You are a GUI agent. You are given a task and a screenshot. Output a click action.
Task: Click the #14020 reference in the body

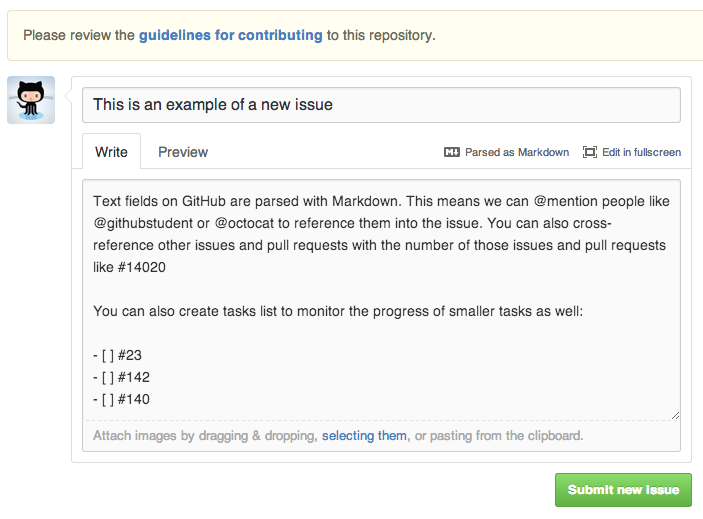click(142, 267)
